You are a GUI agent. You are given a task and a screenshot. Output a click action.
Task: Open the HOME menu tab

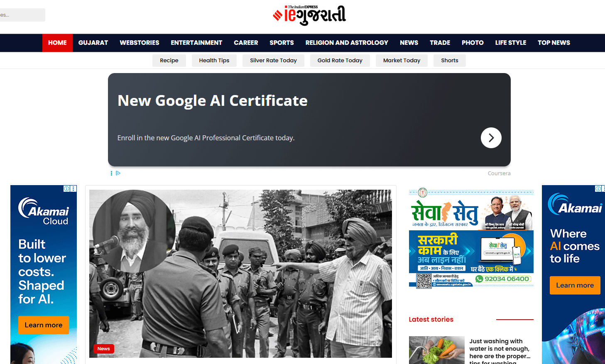click(57, 43)
